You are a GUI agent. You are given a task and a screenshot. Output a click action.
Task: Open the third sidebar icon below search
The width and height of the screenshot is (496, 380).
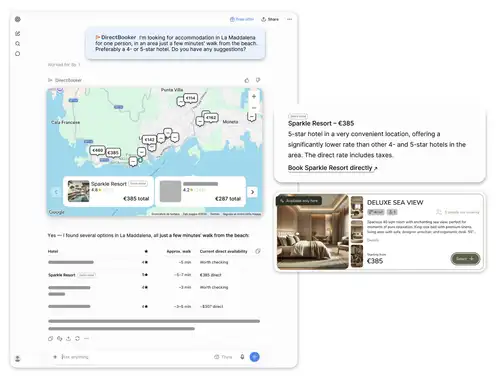click(x=18, y=53)
